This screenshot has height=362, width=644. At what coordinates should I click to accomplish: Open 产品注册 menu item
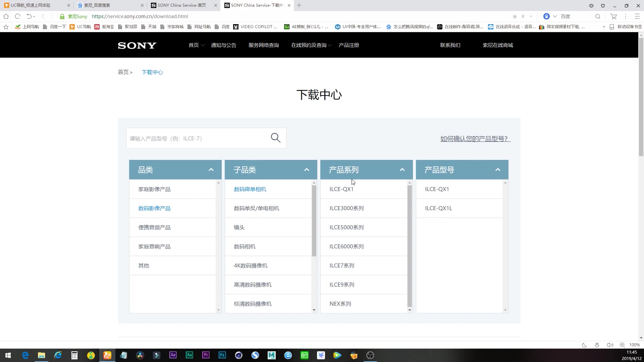pyautogui.click(x=349, y=45)
